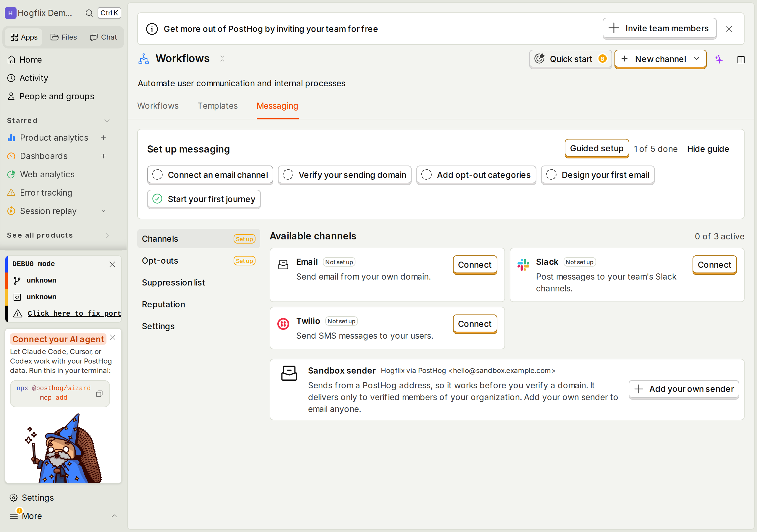Open Reputation section
This screenshot has height=532, width=757.
pyautogui.click(x=198, y=304)
